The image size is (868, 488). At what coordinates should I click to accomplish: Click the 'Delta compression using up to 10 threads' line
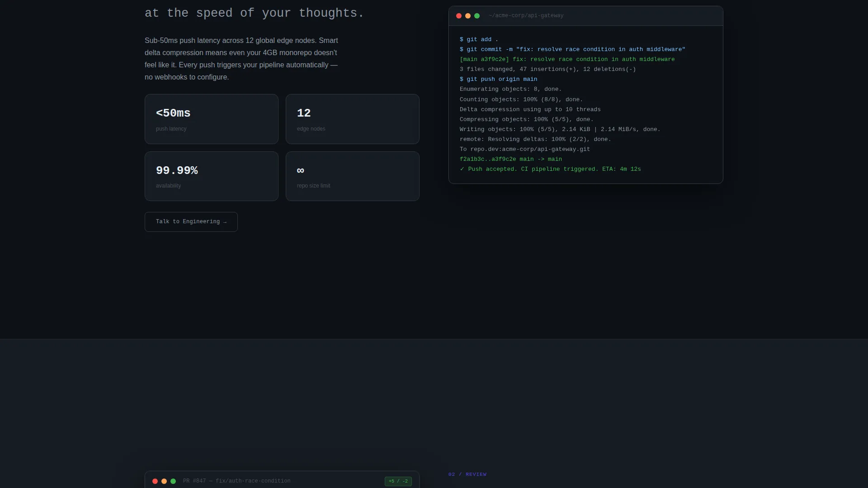pyautogui.click(x=530, y=110)
